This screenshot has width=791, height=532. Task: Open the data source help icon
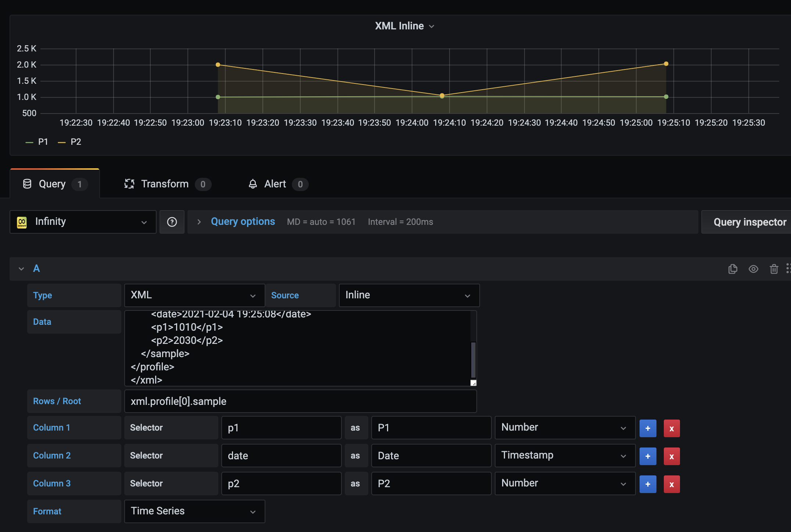click(x=172, y=222)
